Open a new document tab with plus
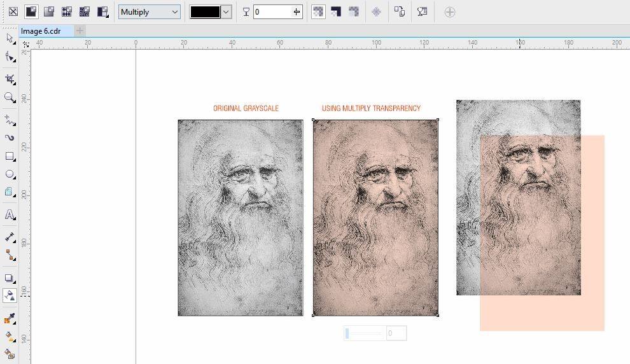Image resolution: width=630 pixels, height=364 pixels. (x=80, y=31)
